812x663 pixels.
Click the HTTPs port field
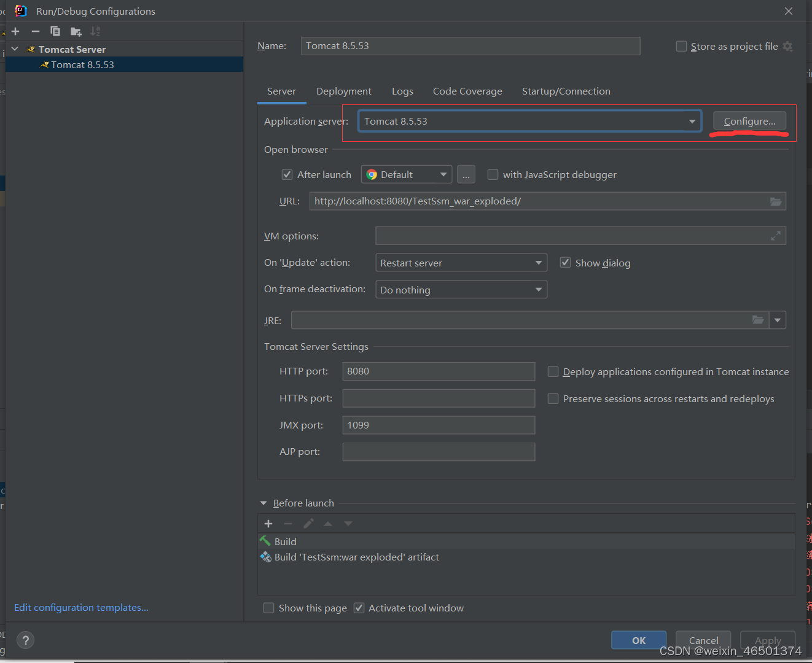(x=439, y=398)
